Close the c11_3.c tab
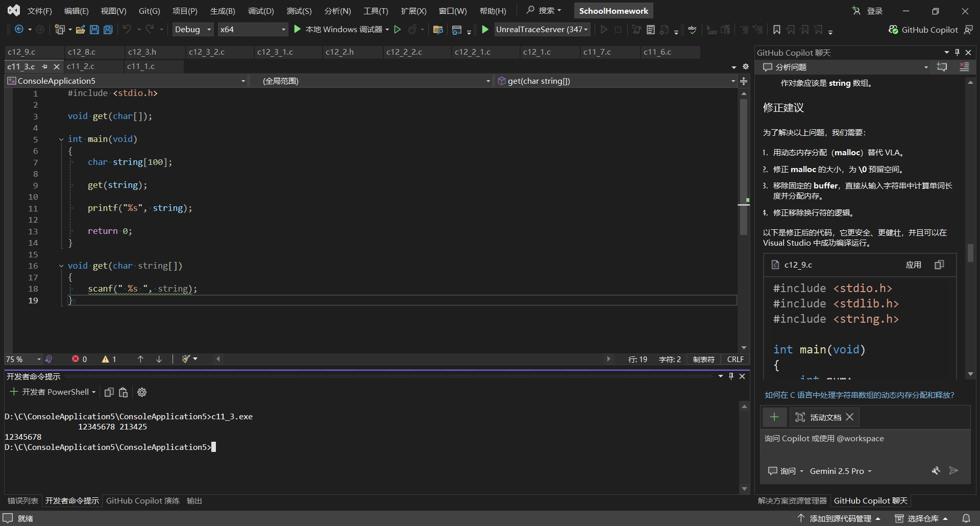 (57, 67)
